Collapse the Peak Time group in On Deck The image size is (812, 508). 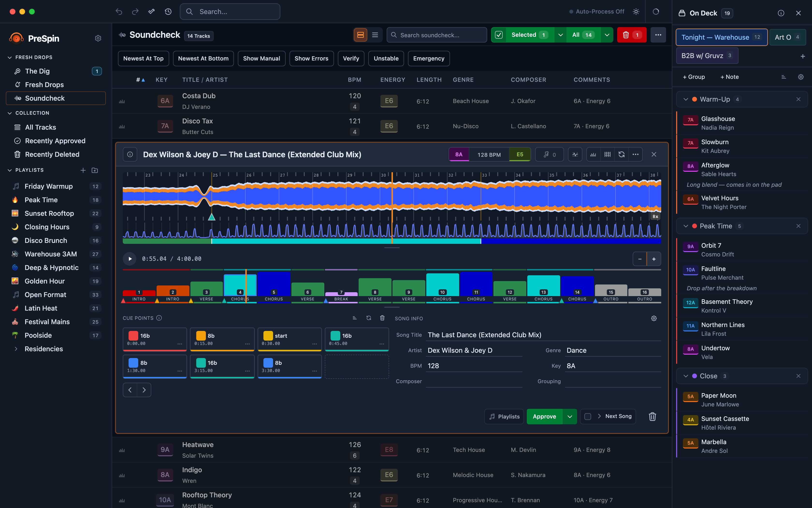coord(686,226)
